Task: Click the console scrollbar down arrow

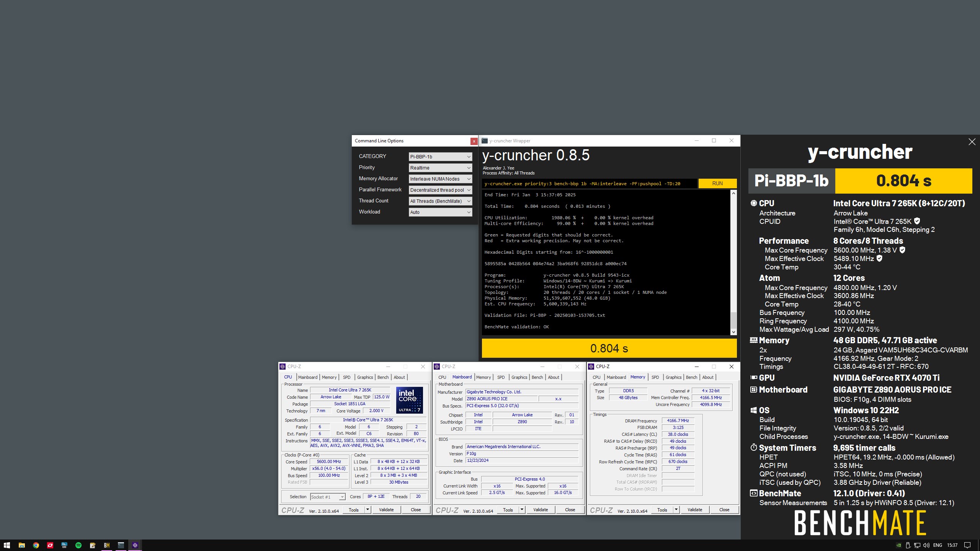Action: (x=733, y=332)
